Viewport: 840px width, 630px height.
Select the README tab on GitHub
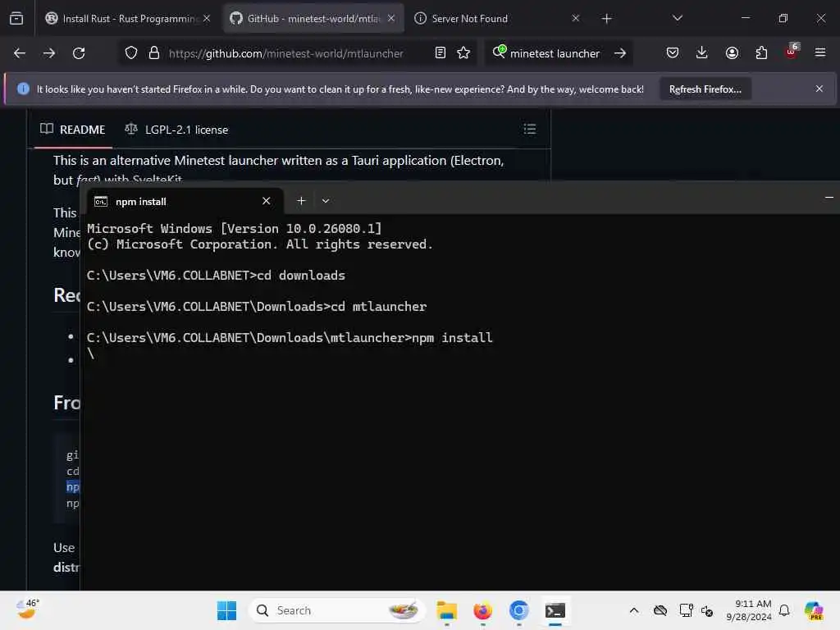coord(73,130)
